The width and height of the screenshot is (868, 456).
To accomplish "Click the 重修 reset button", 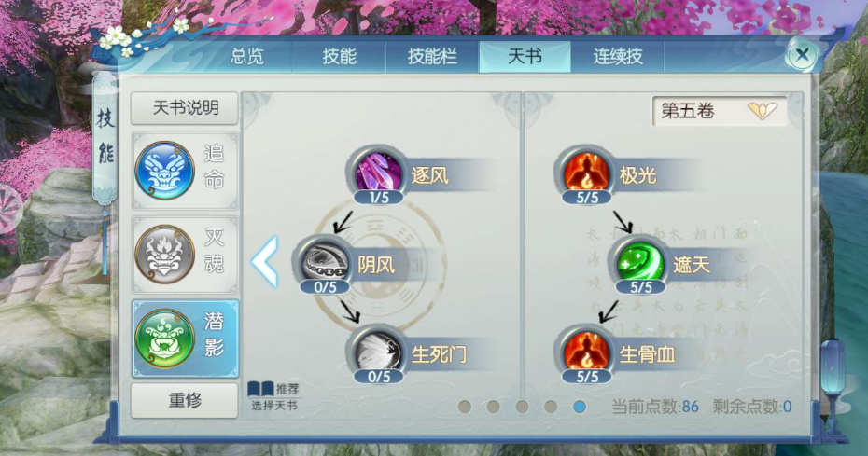I will click(185, 399).
